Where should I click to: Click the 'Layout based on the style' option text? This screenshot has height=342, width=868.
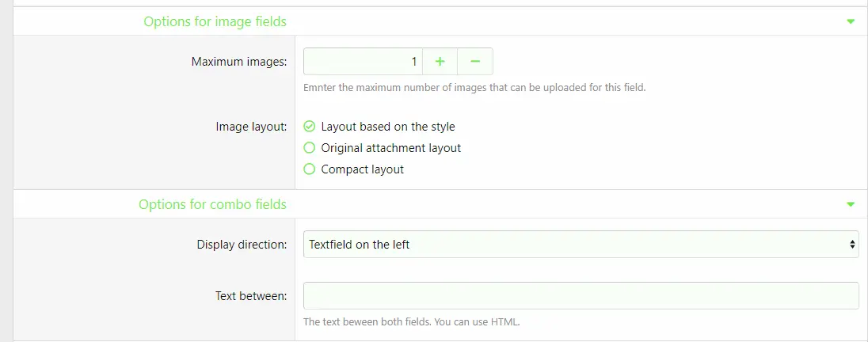tap(387, 127)
